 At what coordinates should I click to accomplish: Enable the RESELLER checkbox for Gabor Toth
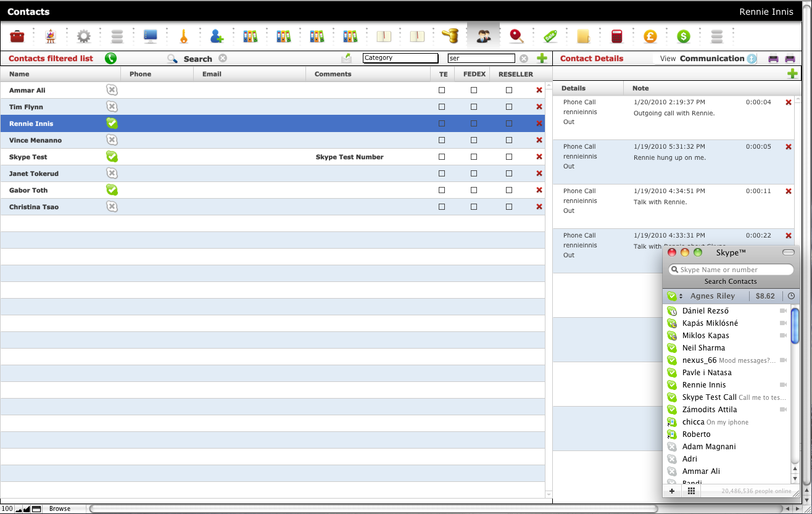(509, 190)
